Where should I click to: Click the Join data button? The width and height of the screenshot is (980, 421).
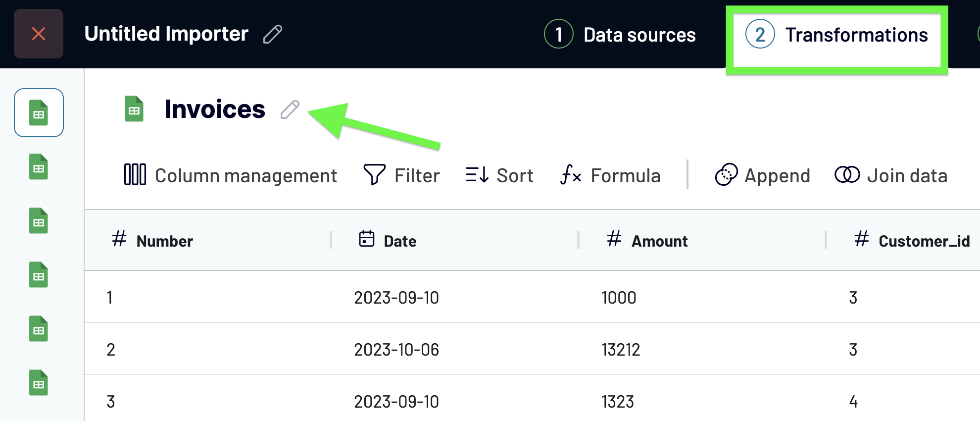tap(891, 175)
